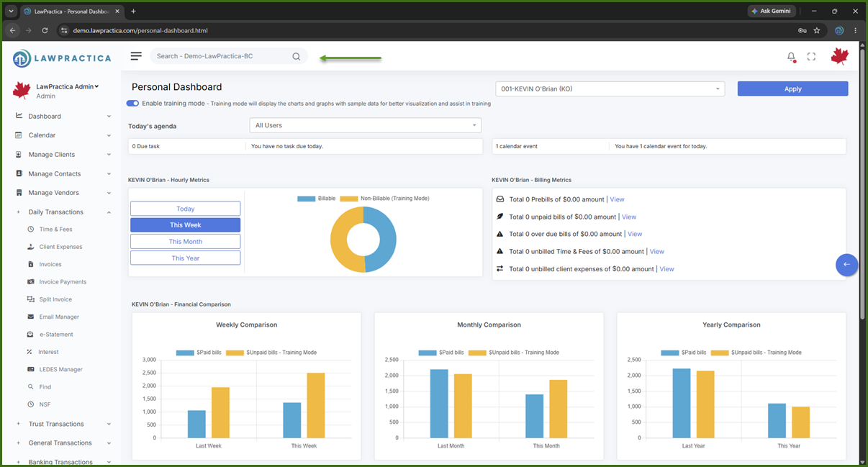
Task: Open Manage Contacts menu item
Action: 55,173
